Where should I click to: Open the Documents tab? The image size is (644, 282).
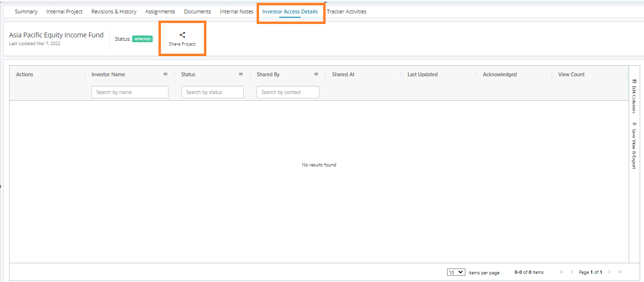(197, 12)
